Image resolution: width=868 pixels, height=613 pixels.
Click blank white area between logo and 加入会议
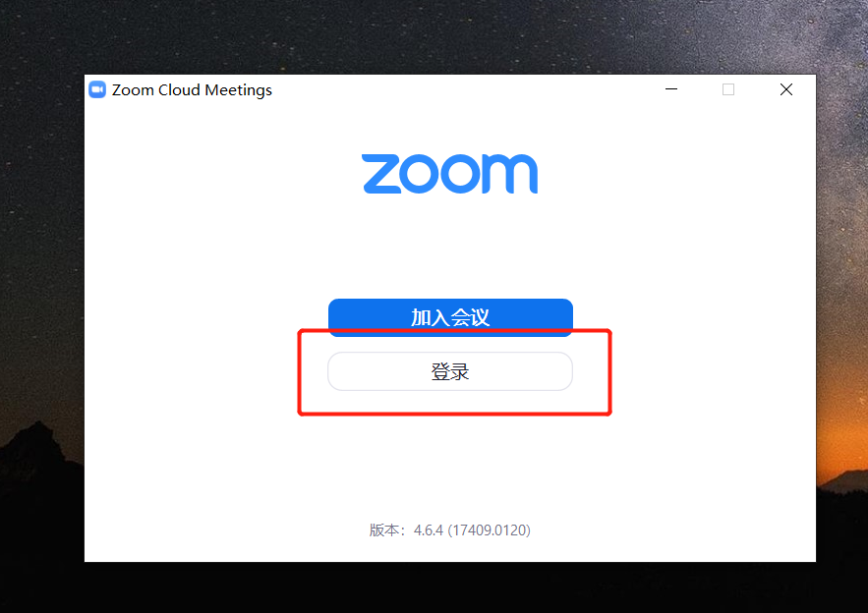point(450,247)
